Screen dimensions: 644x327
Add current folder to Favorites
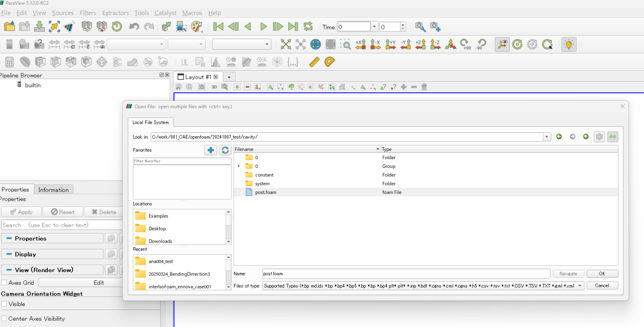click(x=210, y=150)
